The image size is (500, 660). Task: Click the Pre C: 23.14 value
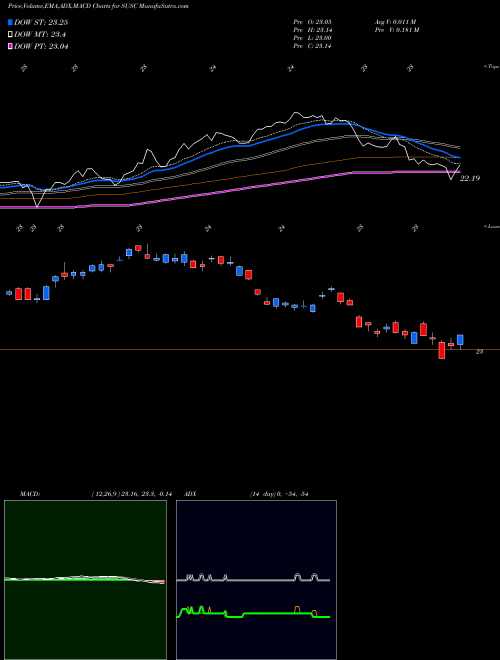click(x=312, y=46)
